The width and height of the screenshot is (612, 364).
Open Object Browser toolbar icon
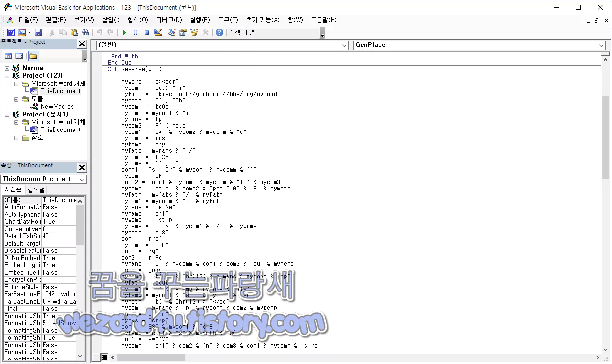coord(194,32)
